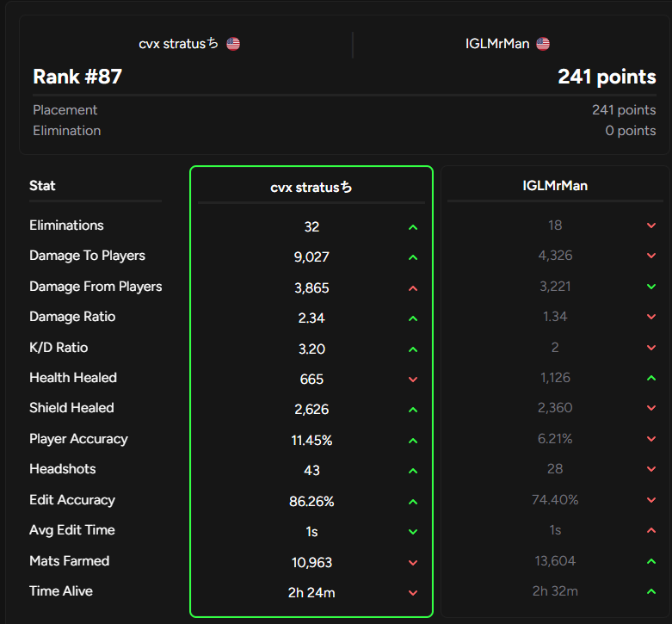Image resolution: width=672 pixels, height=624 pixels.
Task: Open cvx stratus player name in top header
Action: click(178, 44)
